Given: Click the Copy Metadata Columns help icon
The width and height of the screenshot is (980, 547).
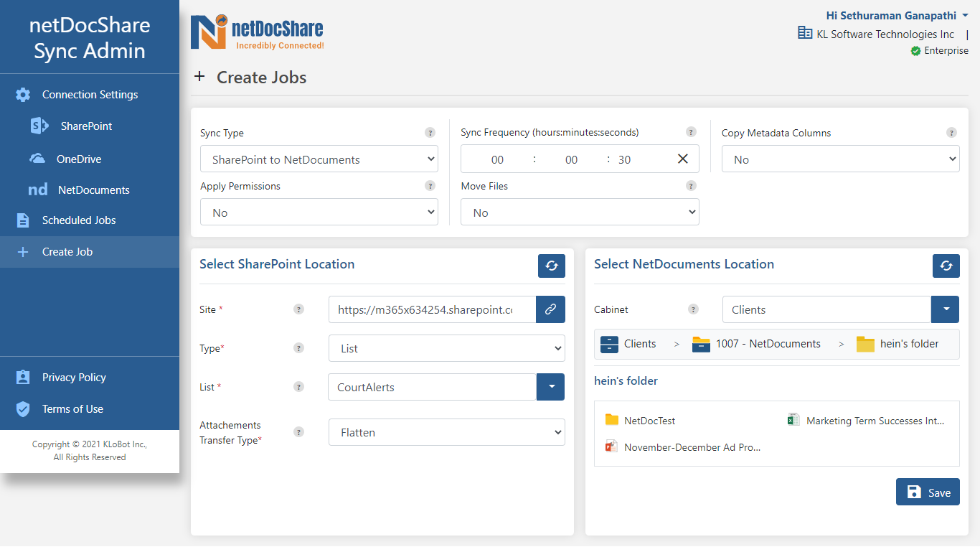Looking at the screenshot, I should (951, 133).
